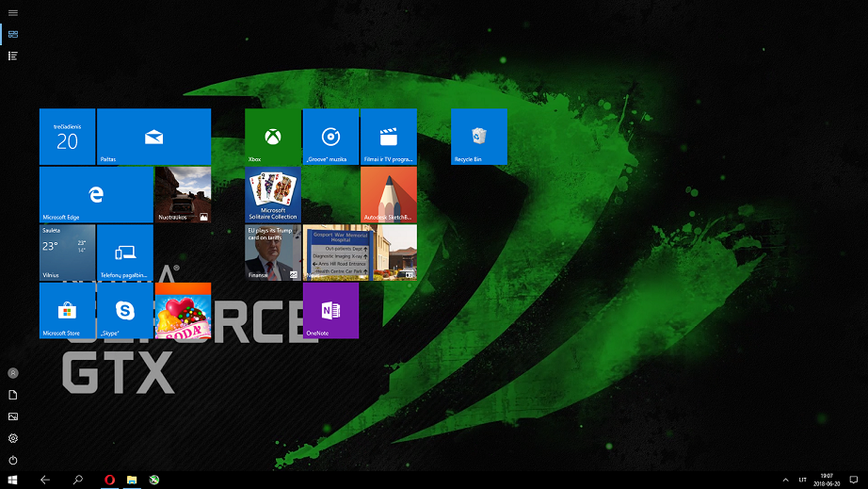868x489 pixels.
Task: Open the user account menu
Action: [13, 373]
